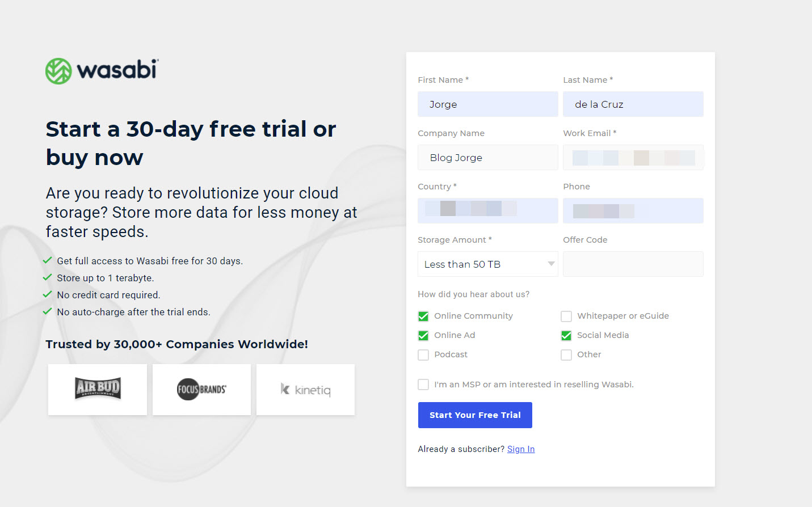Click 'How did you hear about us?' label

(474, 294)
